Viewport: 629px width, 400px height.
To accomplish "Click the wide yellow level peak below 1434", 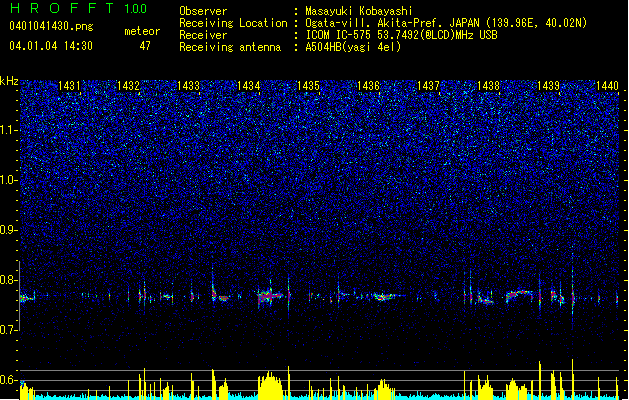I will click(271, 385).
